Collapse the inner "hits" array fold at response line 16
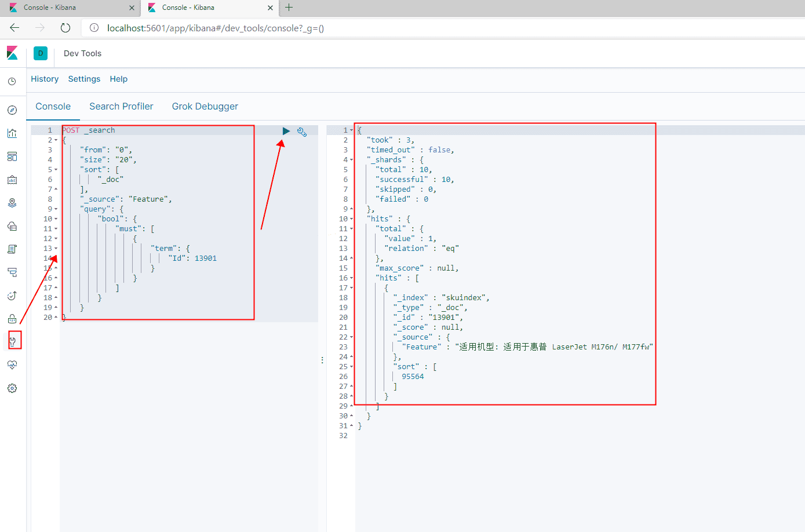Viewport: 805px width, 532px height. pos(352,278)
